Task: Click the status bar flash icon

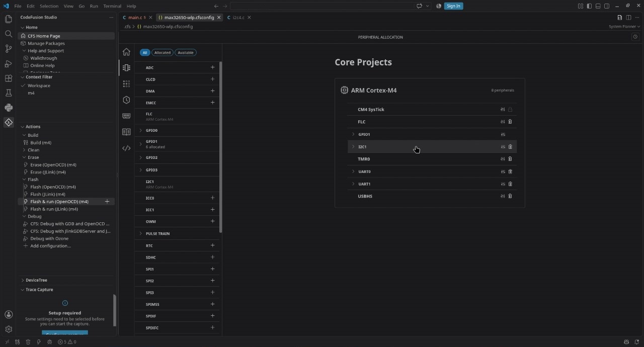Action: 39,342
